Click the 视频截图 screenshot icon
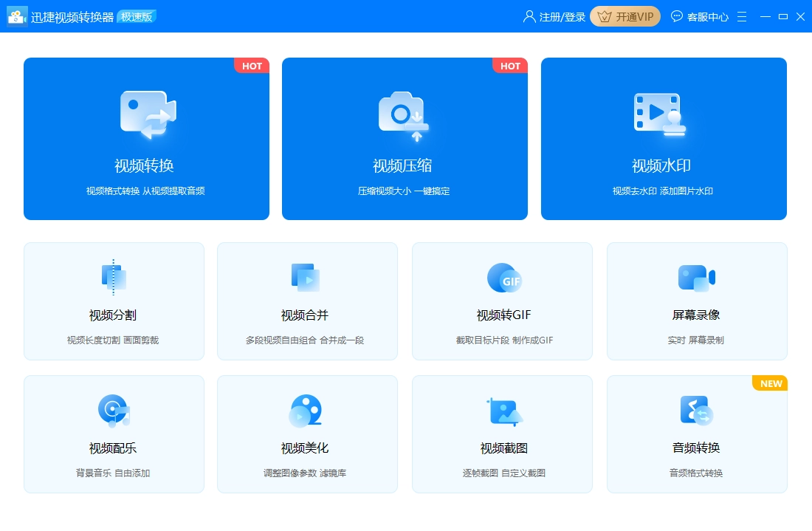Screen dimensions: 812x531 click(504, 411)
